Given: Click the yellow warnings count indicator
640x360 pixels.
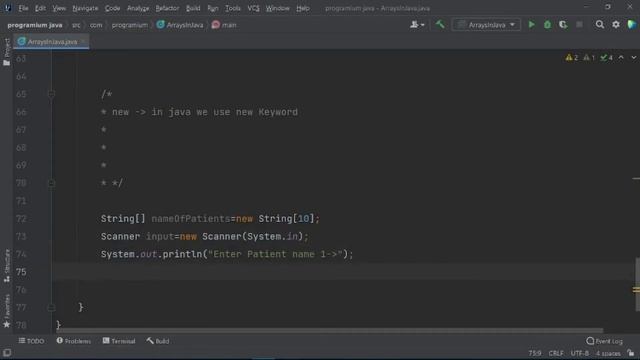Looking at the screenshot, I should click(x=571, y=58).
